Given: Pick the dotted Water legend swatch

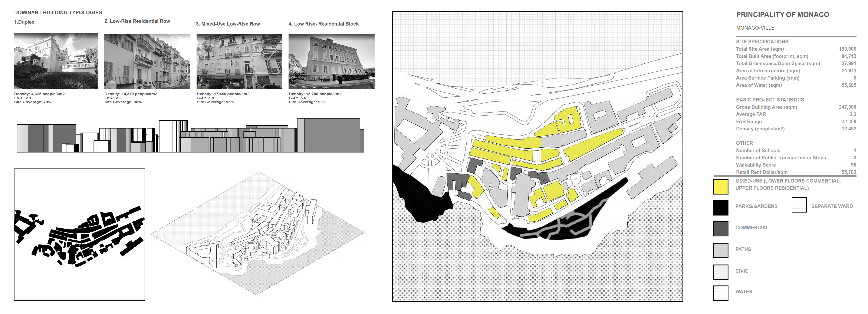Looking at the screenshot, I should click(x=720, y=293).
